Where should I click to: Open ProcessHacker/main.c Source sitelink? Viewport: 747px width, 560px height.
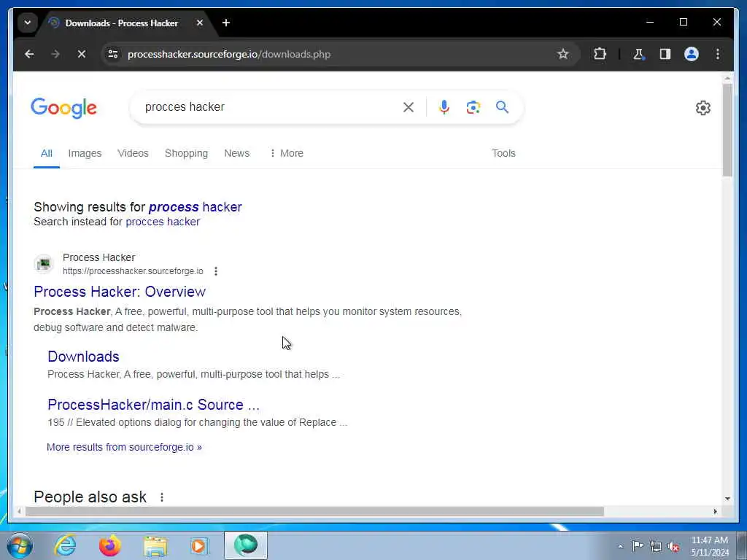[x=153, y=405]
